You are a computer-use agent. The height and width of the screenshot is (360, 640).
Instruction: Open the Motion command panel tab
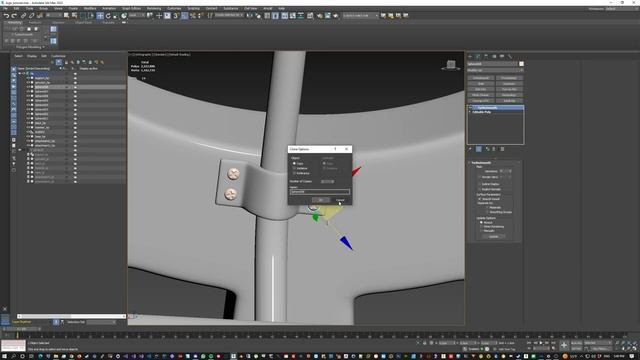(494, 56)
